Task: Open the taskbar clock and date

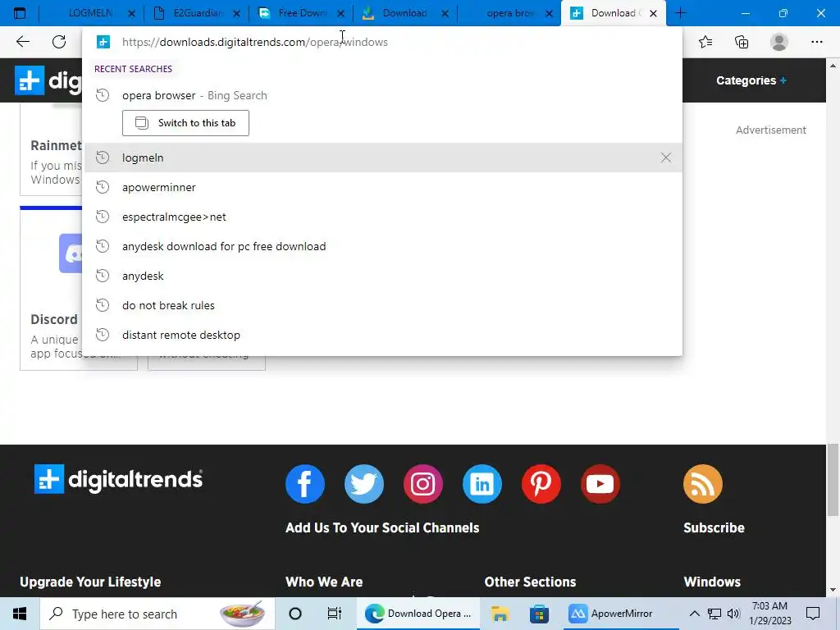Action: [x=769, y=614]
